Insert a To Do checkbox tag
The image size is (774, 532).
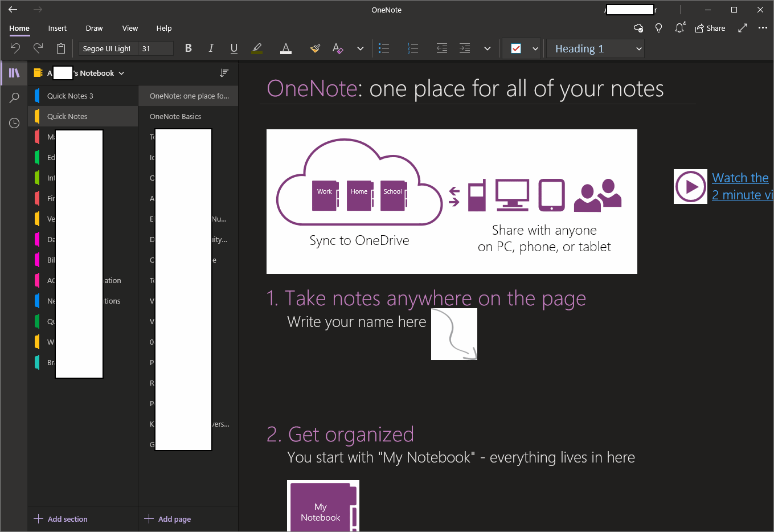coord(516,48)
